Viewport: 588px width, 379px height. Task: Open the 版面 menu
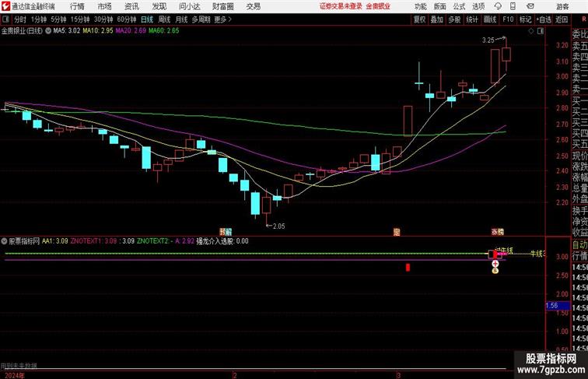click(x=440, y=6)
